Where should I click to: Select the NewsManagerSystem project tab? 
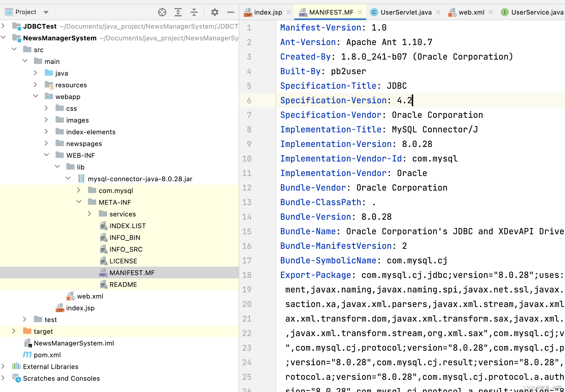(60, 38)
